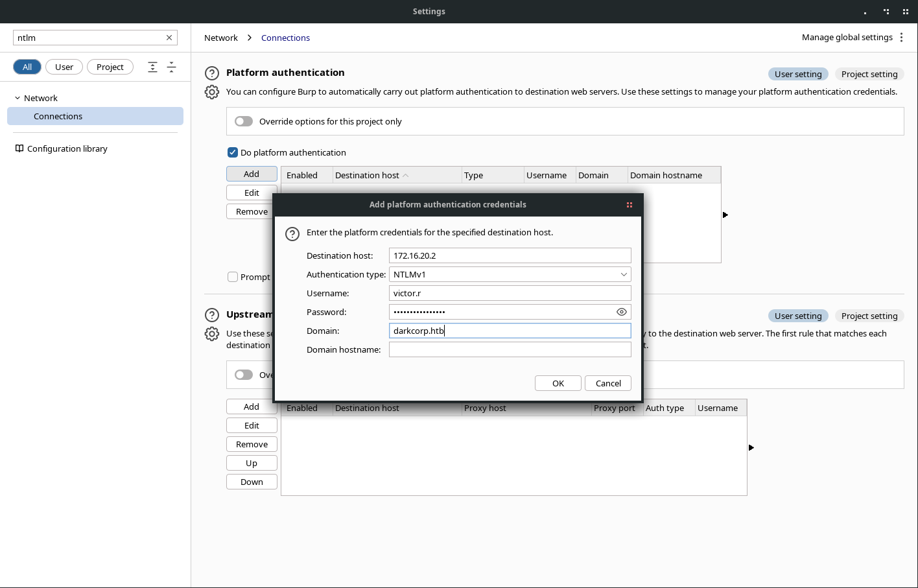Click Platform authentication gear icon
Screen dimensions: 918x588
coord(212,92)
